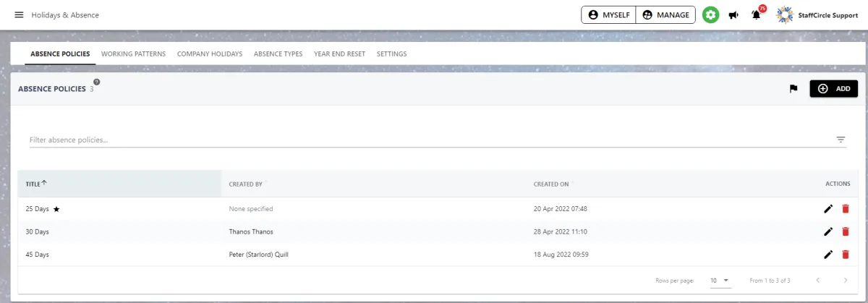Screen dimensions: 868x303
Task: Open the Company Holidays tab
Action: click(210, 54)
